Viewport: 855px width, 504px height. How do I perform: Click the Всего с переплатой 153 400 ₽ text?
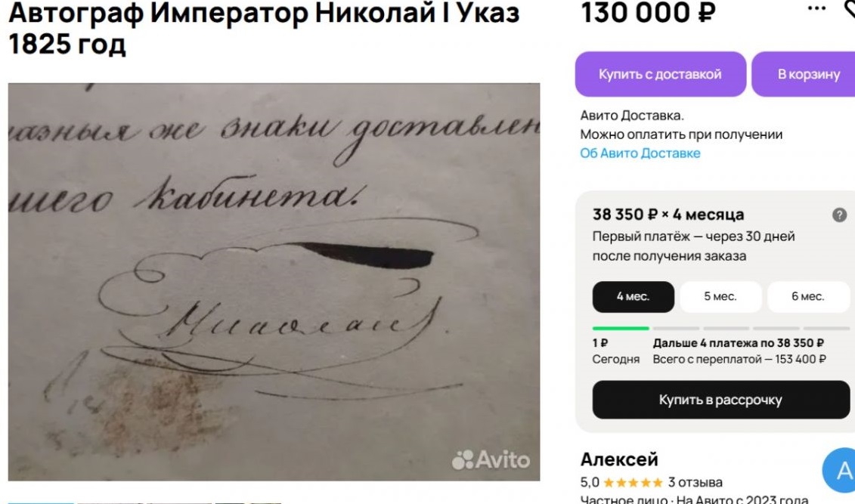pos(739,359)
